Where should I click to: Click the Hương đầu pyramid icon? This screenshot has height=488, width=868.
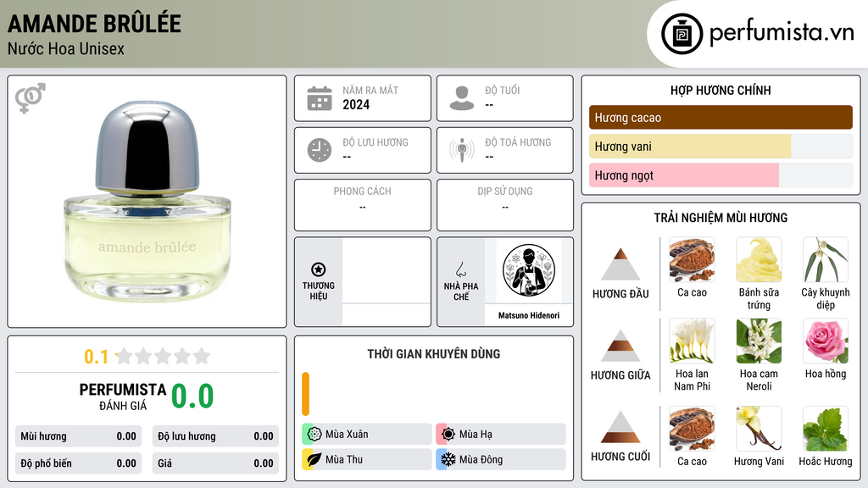[620, 264]
